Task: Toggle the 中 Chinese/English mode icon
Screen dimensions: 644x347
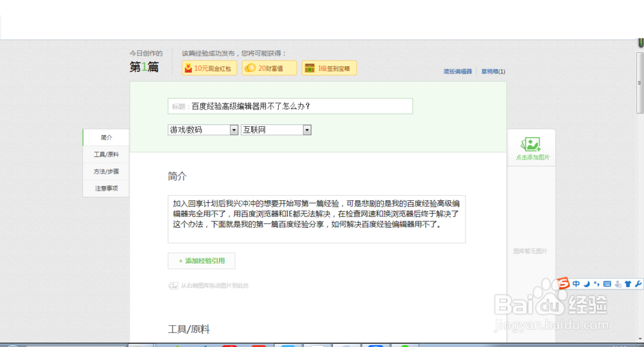Action: [576, 284]
